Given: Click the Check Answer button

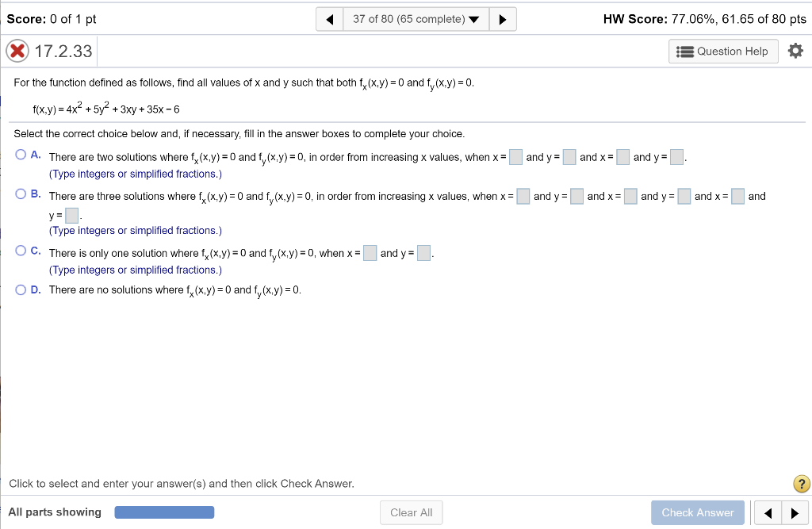Looking at the screenshot, I should (x=698, y=512).
